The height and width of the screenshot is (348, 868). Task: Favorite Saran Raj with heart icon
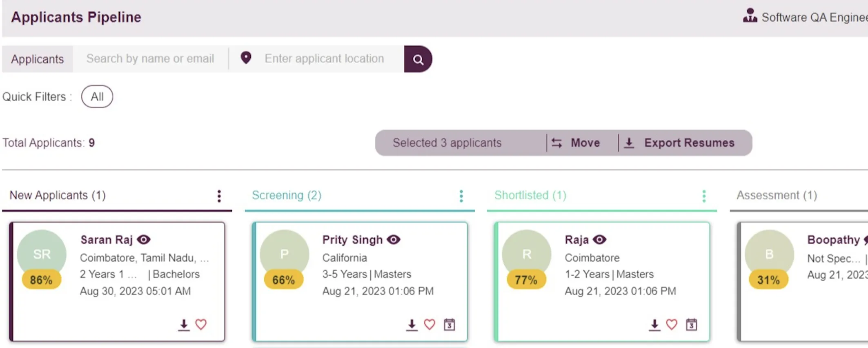[x=201, y=325]
